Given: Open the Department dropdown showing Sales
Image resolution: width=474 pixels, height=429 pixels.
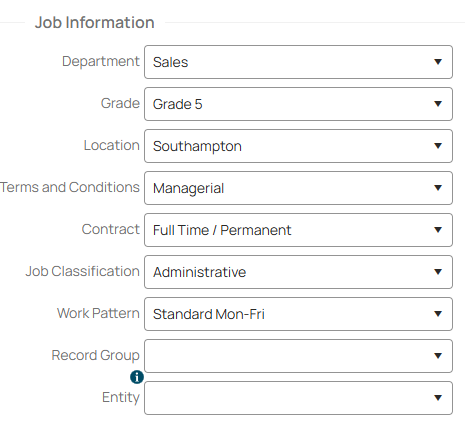Looking at the screenshot, I should pyautogui.click(x=298, y=62).
